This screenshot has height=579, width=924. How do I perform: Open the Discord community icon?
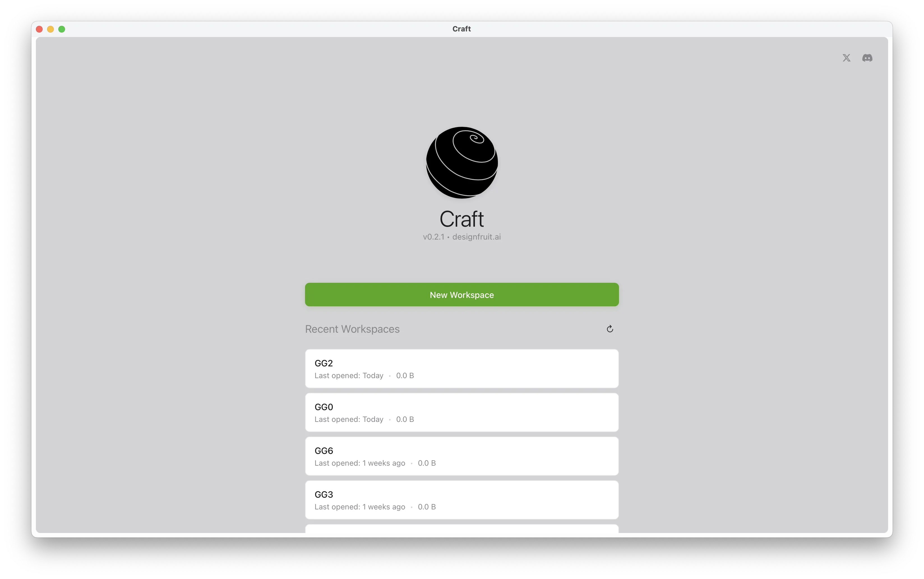click(867, 58)
